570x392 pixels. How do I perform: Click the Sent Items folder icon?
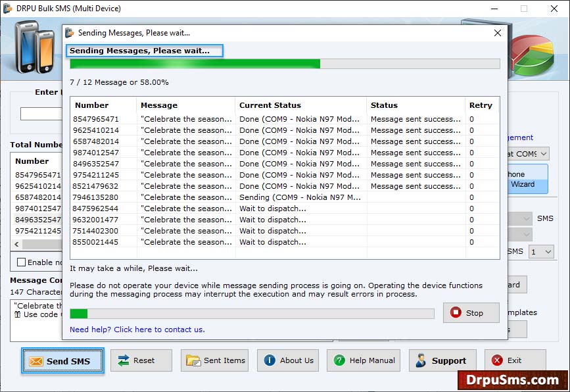193,360
